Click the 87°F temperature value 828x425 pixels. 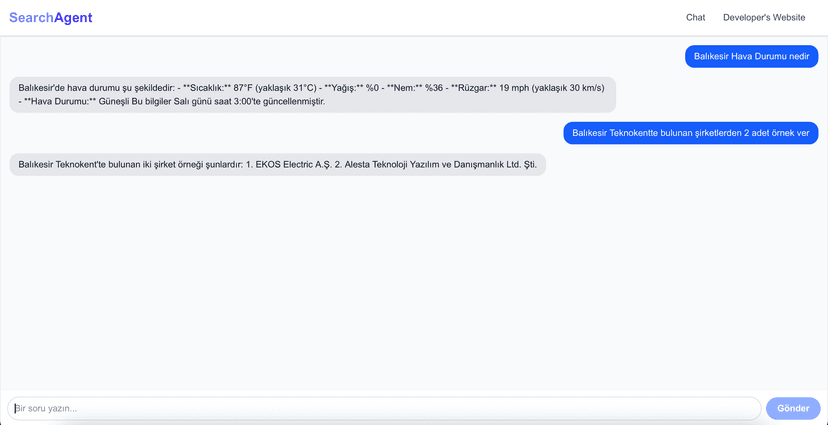point(241,87)
